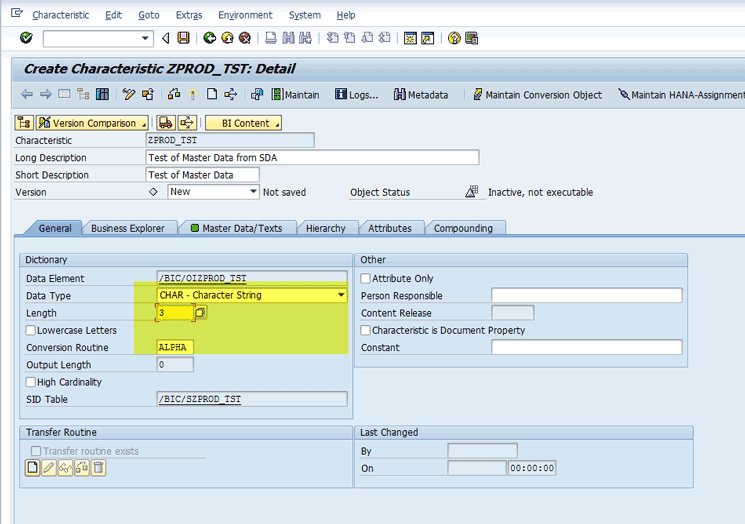Click the BI Content button
Image resolution: width=745 pixels, height=524 pixels.
[x=242, y=123]
